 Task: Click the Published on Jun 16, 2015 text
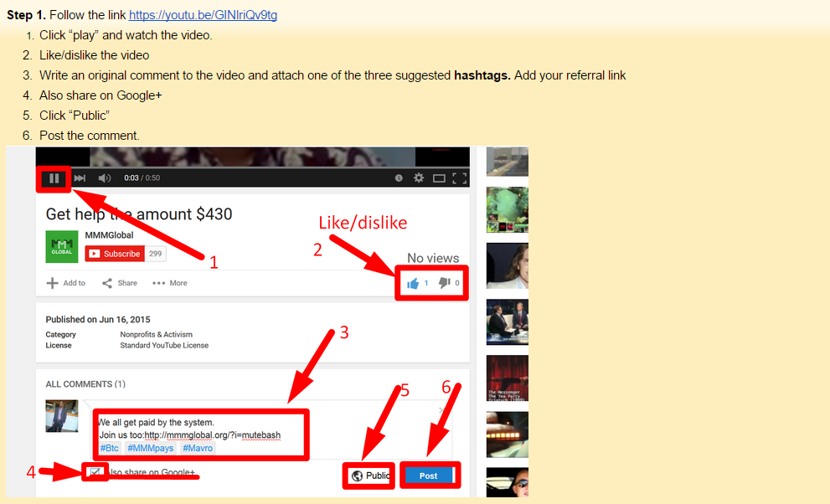point(98,320)
